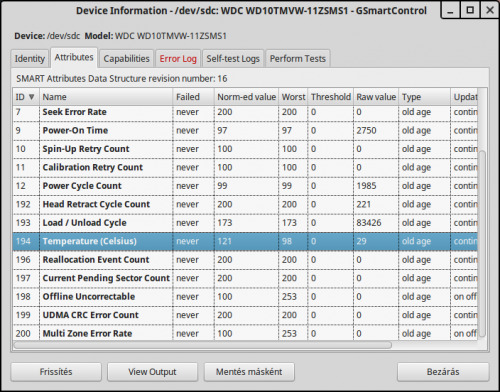Click the vertical scrollbar of the attributes table
Image resolution: width=500 pixels, height=392 pixels.
point(482,243)
